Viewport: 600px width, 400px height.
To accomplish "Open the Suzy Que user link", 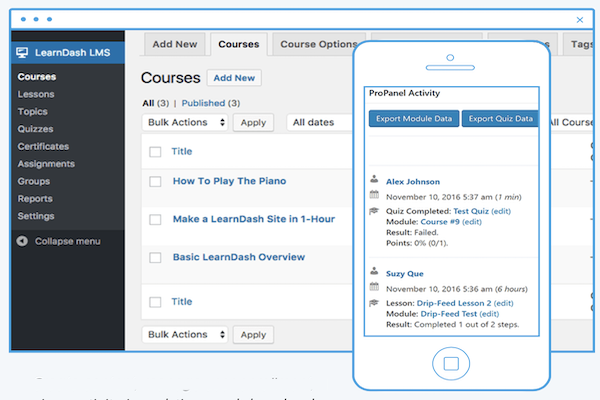I will click(x=405, y=274).
